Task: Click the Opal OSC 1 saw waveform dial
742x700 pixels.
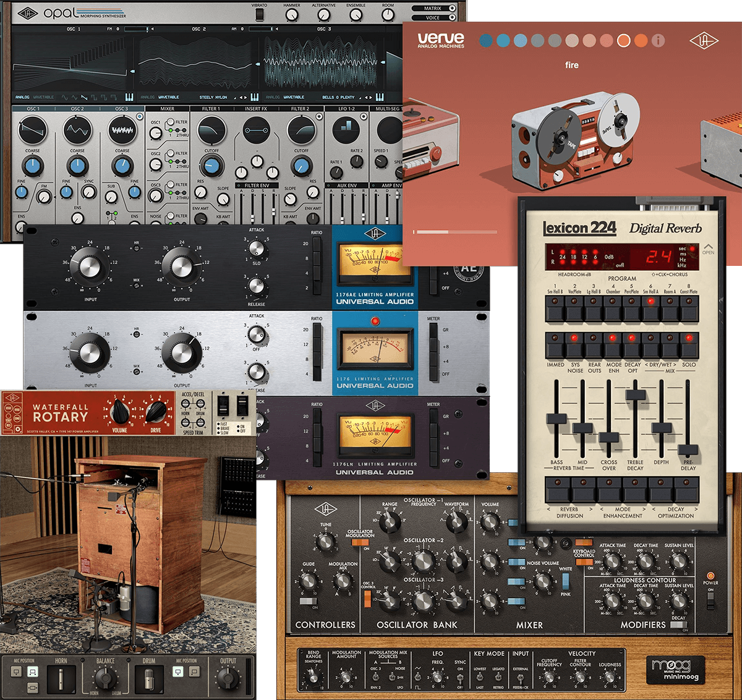Action: (x=33, y=130)
